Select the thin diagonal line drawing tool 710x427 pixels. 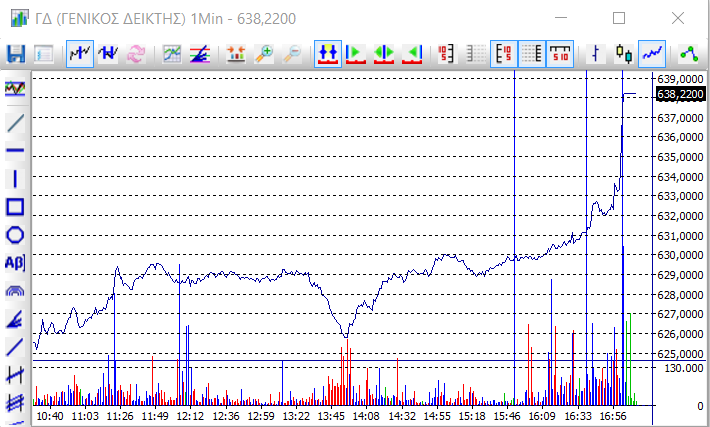tap(15, 123)
